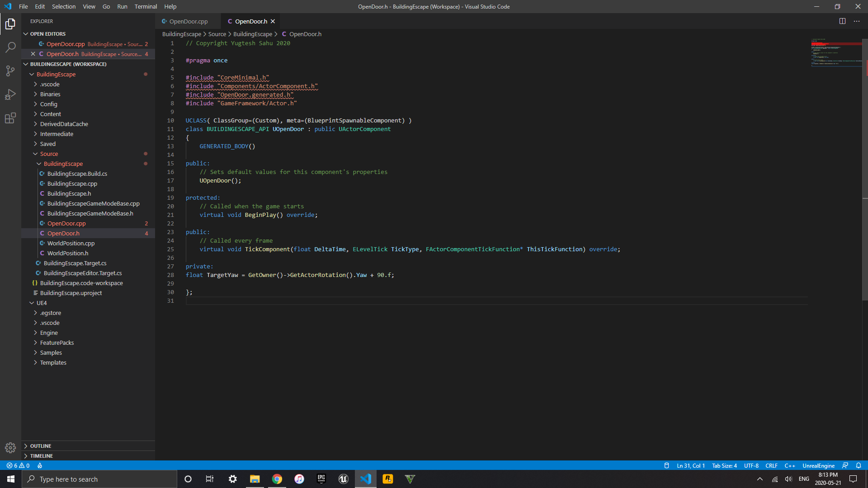Open the Terminal menu
This screenshot has width=868, height=488.
(x=146, y=6)
